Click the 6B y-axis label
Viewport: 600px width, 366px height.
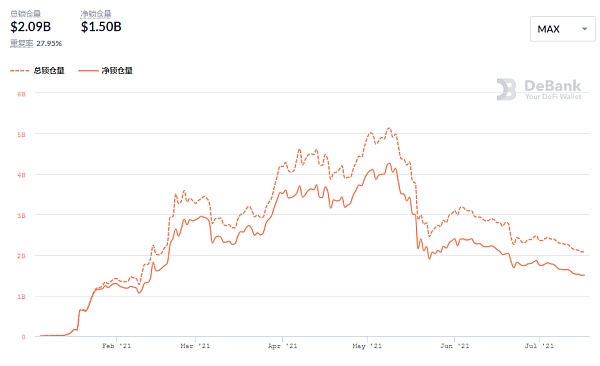pos(21,94)
